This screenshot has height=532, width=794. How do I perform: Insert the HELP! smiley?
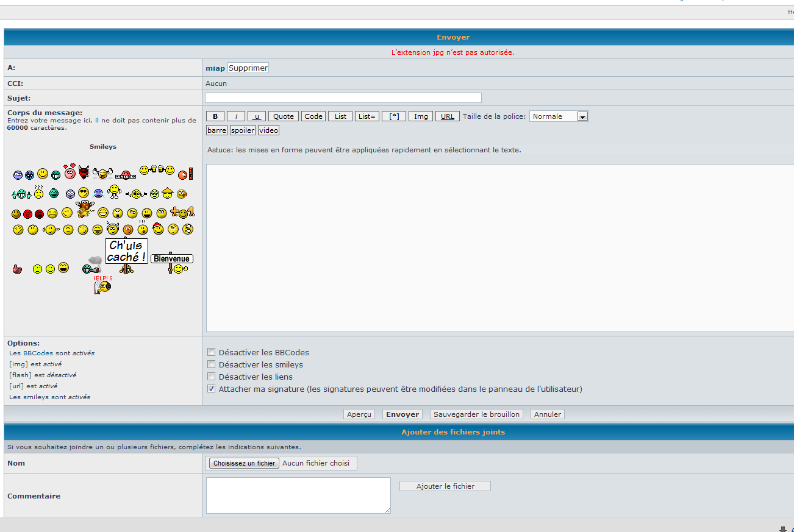[103, 285]
